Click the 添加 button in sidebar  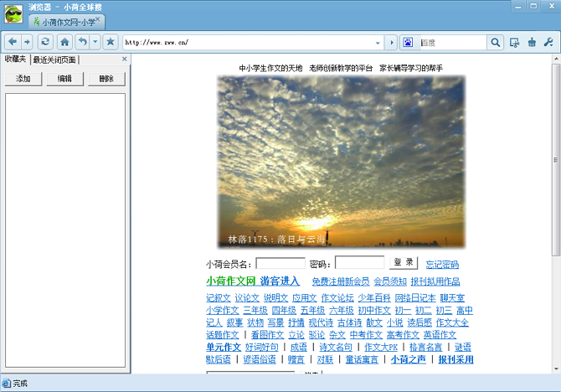coord(23,79)
